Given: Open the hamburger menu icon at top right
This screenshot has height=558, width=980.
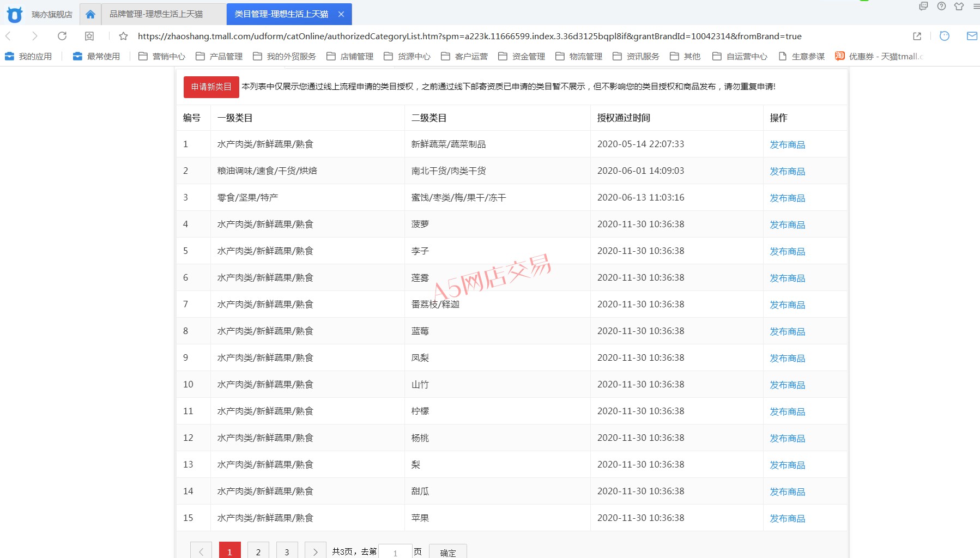Looking at the screenshot, I should tap(976, 6).
